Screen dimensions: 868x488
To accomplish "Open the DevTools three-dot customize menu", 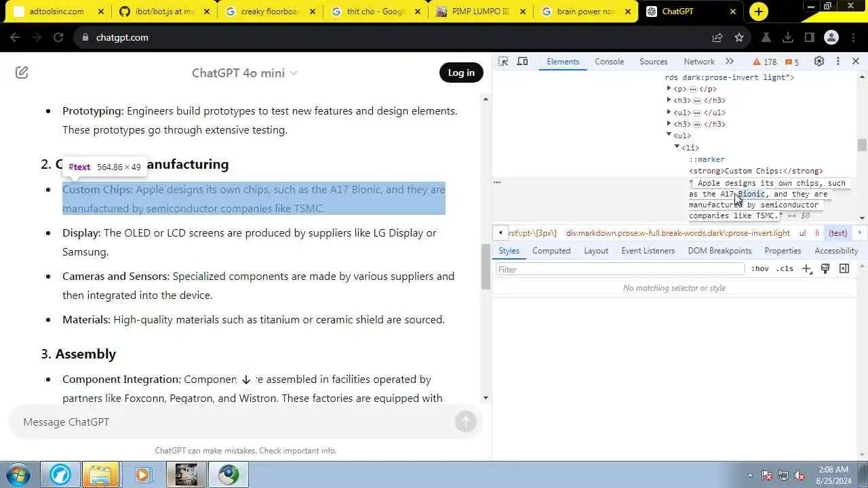I will coord(838,61).
